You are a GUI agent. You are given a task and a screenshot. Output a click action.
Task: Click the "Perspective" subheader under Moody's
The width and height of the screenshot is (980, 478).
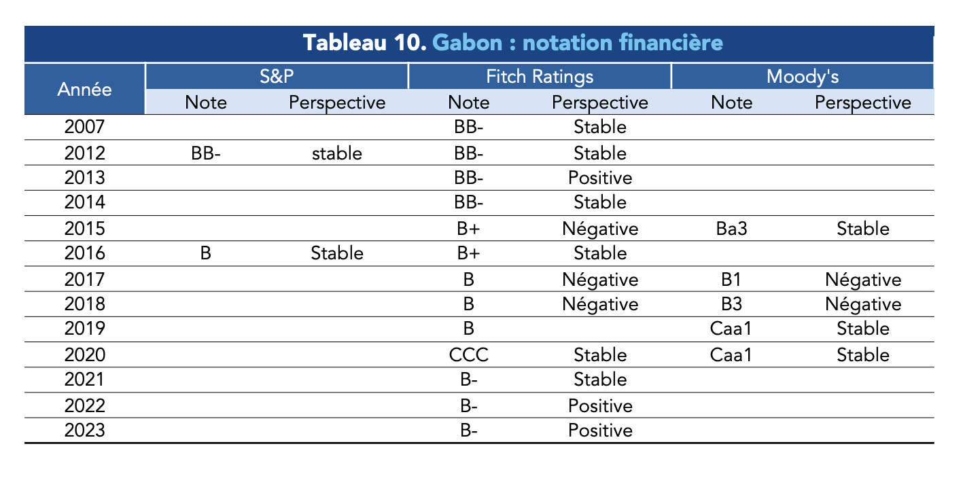tap(862, 103)
